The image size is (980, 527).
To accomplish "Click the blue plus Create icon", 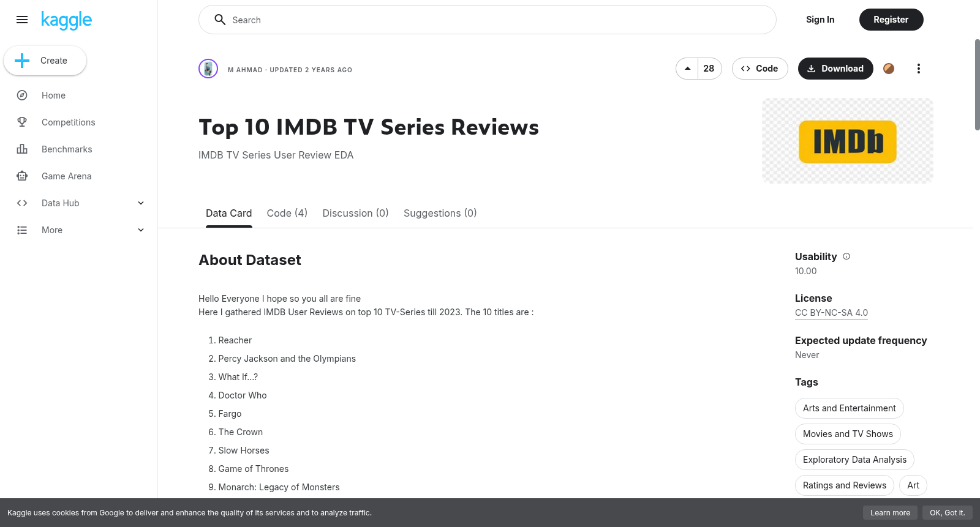I will click(22, 61).
